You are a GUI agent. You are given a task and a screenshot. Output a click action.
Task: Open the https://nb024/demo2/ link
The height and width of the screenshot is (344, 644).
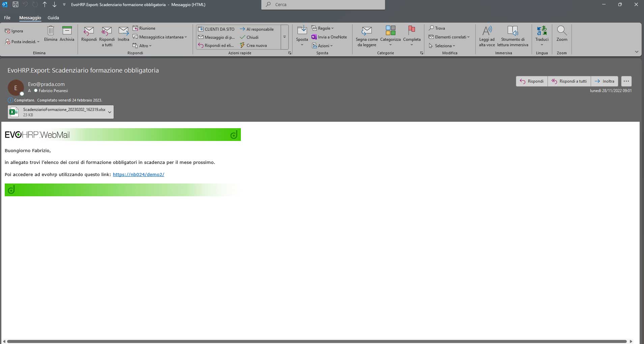click(138, 174)
